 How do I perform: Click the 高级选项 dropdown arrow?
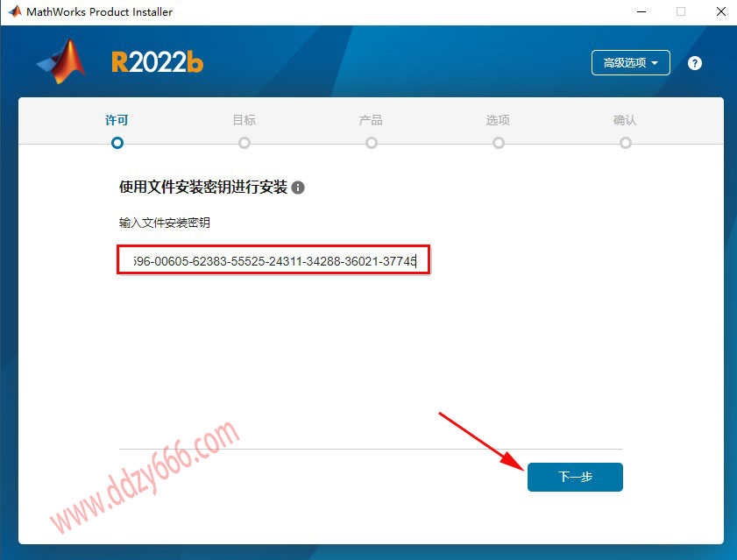[x=655, y=63]
